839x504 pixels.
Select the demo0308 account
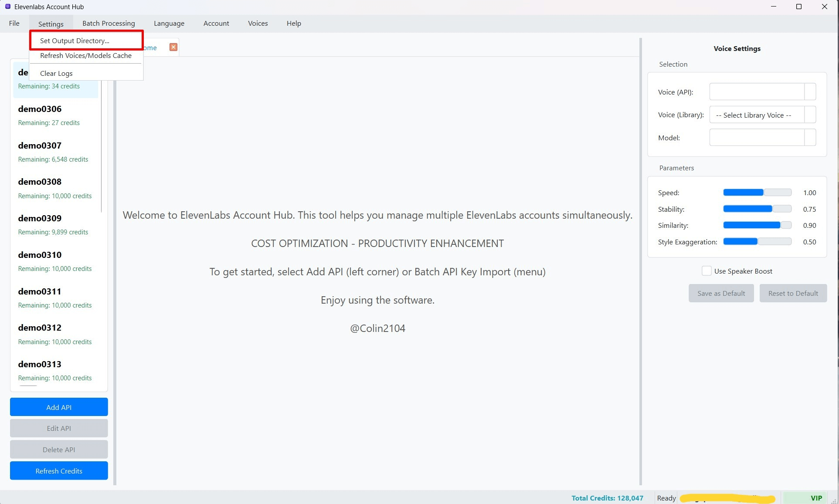coord(56,189)
